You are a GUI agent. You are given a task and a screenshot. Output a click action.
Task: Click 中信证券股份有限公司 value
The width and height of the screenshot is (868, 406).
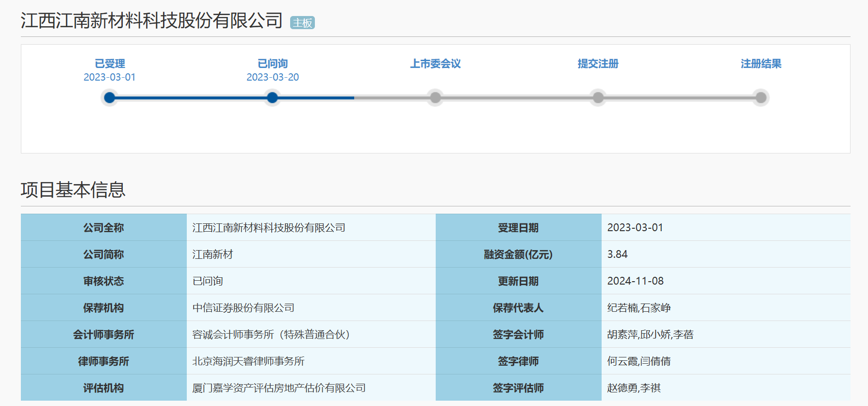coord(244,307)
